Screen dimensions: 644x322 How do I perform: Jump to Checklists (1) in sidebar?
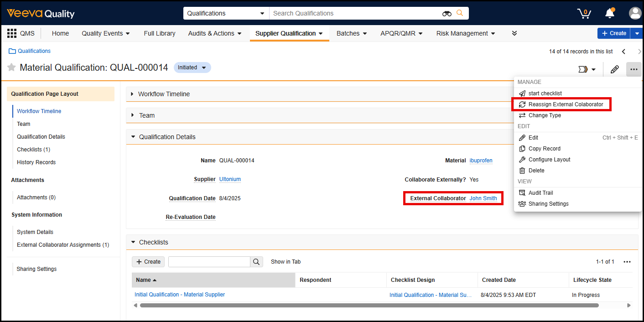33,150
